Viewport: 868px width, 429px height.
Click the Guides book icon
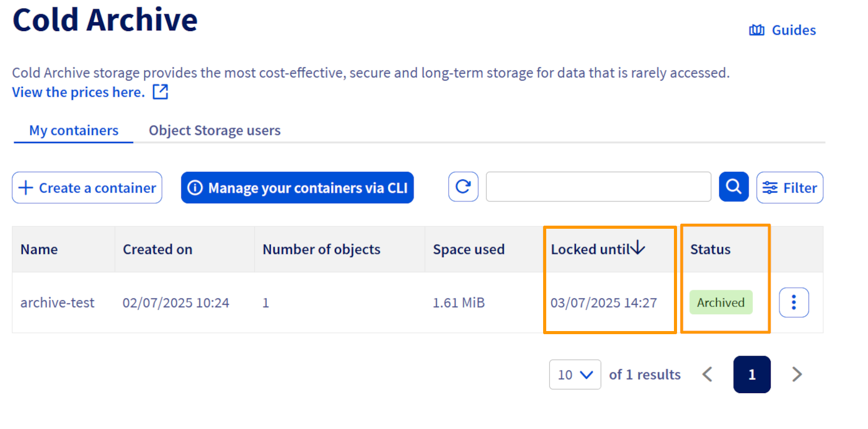click(x=756, y=29)
